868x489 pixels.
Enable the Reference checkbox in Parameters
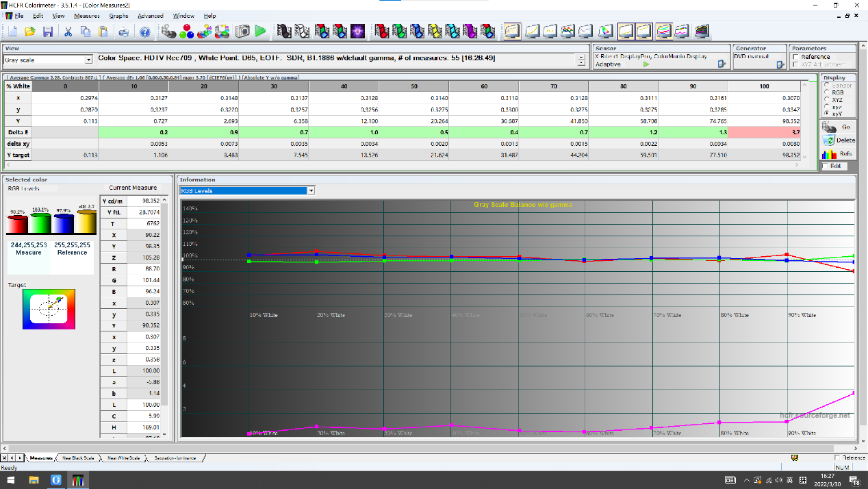pos(795,57)
